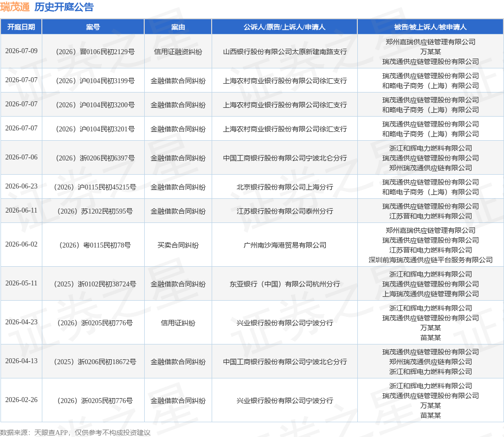
Task: Select case number 晋0106民初2129号
Action: pos(95,52)
